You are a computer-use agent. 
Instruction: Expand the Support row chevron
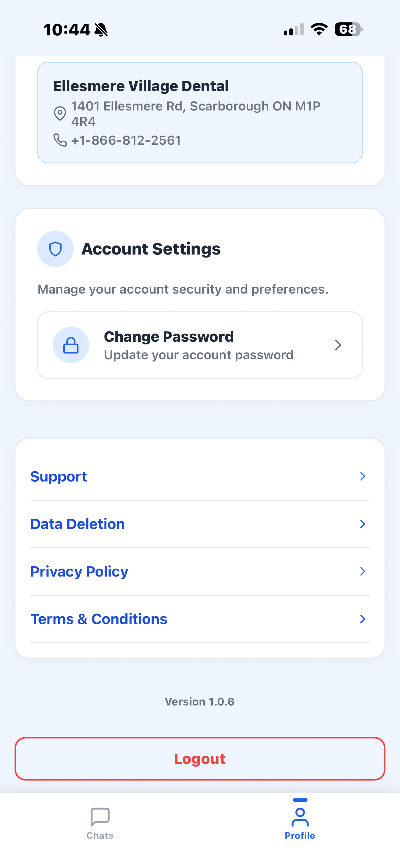point(362,476)
